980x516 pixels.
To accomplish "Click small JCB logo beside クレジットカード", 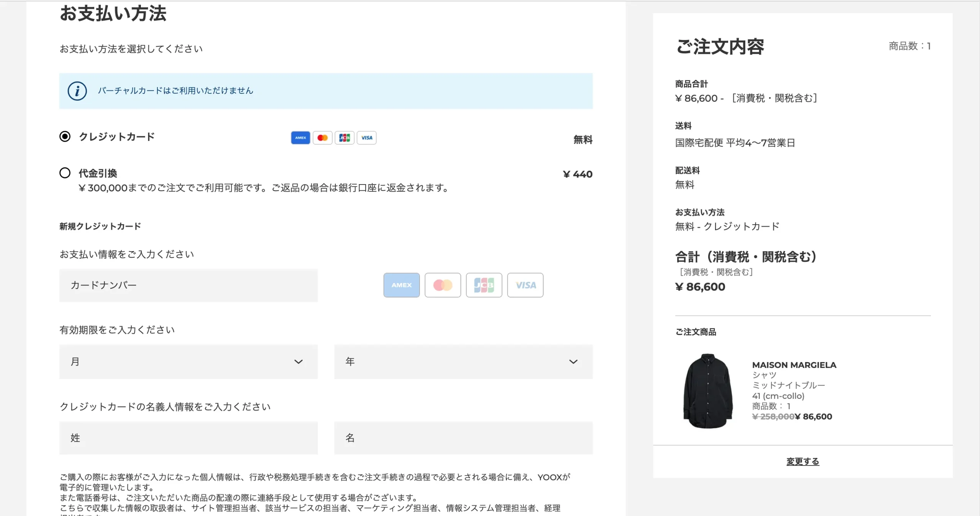I will pos(345,138).
